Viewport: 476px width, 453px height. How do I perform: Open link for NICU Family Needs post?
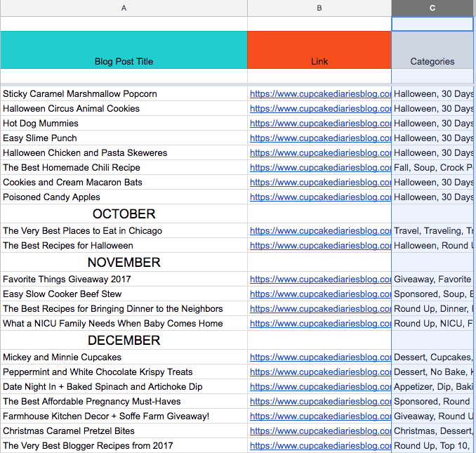[x=320, y=323]
